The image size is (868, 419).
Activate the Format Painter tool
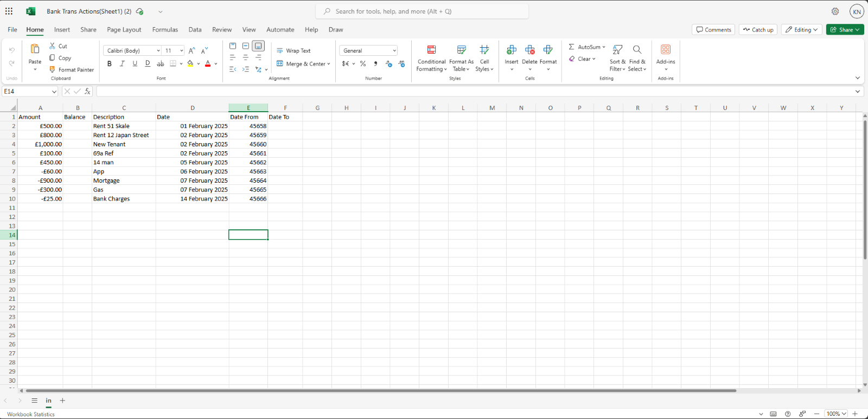[x=72, y=70]
